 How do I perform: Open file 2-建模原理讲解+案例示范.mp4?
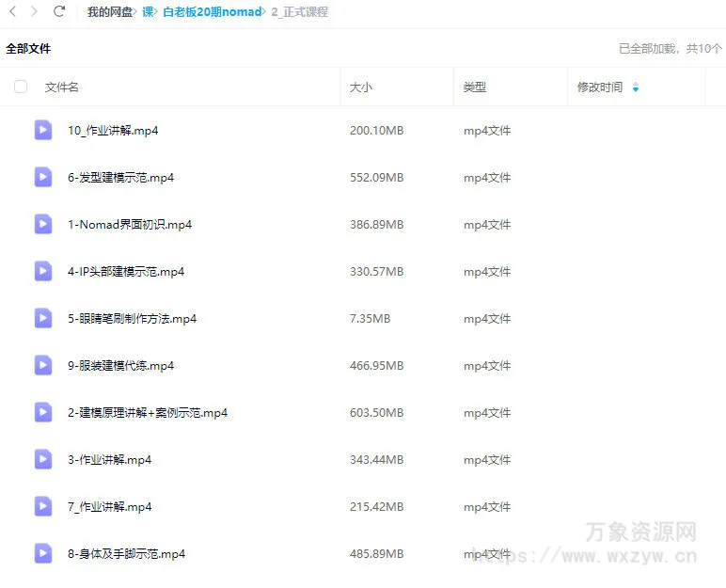(148, 412)
